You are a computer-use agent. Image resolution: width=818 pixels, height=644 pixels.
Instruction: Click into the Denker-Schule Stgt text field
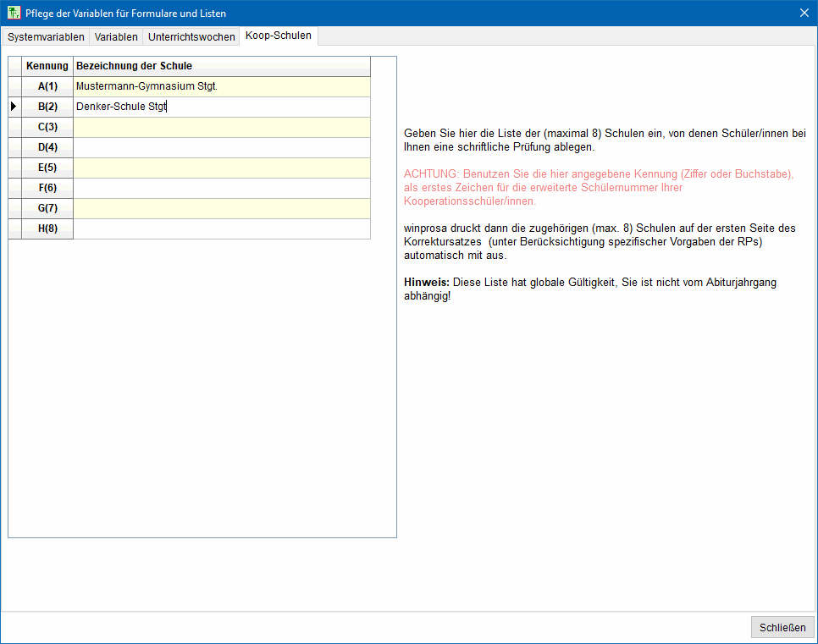pos(221,107)
